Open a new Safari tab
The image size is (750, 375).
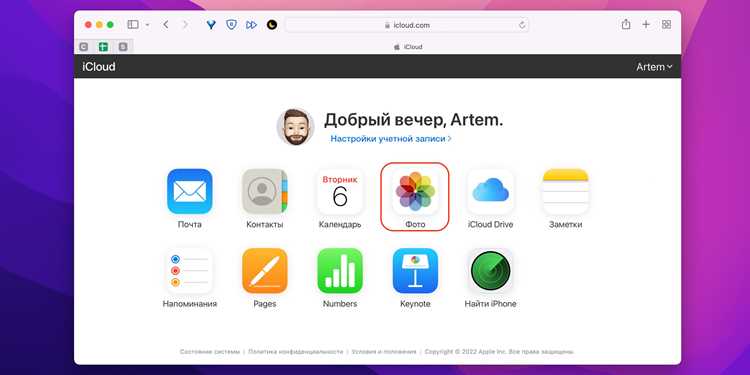[x=646, y=24]
